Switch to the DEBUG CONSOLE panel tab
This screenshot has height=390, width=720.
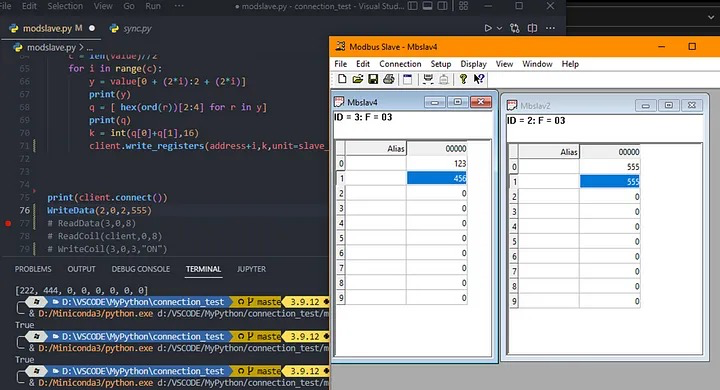click(141, 269)
